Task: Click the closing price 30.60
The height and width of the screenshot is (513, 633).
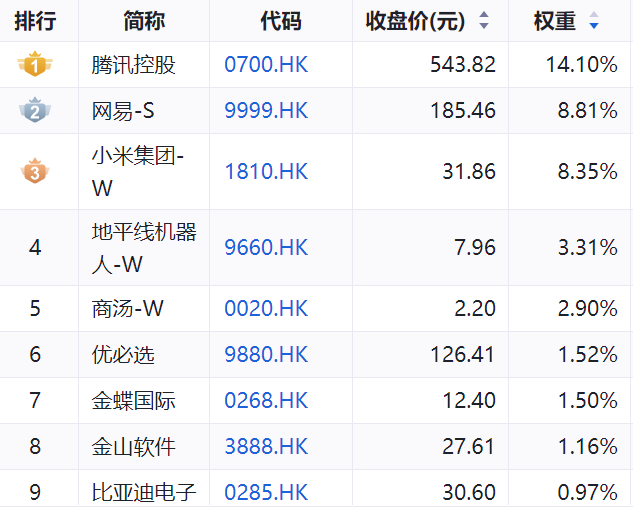Action: [x=469, y=492]
